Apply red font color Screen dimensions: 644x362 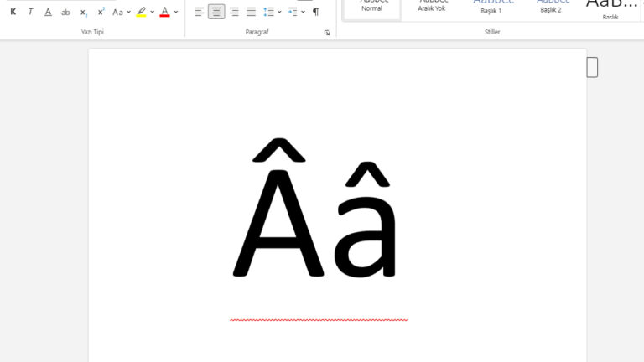tap(164, 12)
